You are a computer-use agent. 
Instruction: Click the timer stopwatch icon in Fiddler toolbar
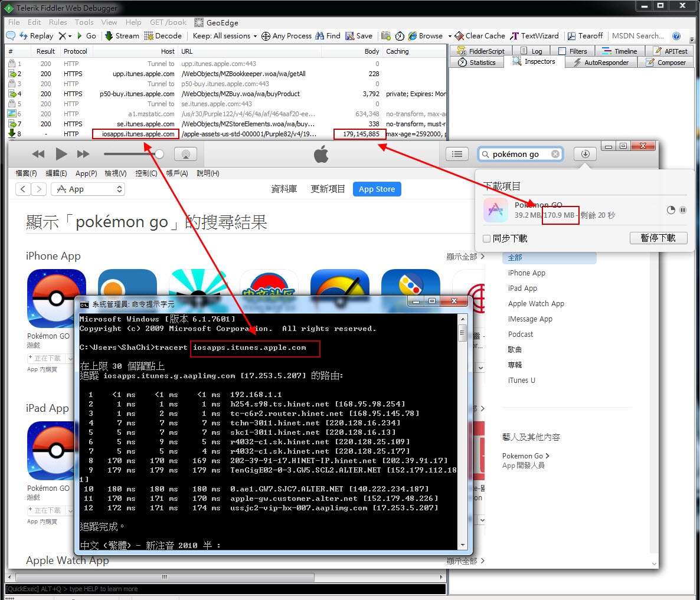[x=400, y=35]
